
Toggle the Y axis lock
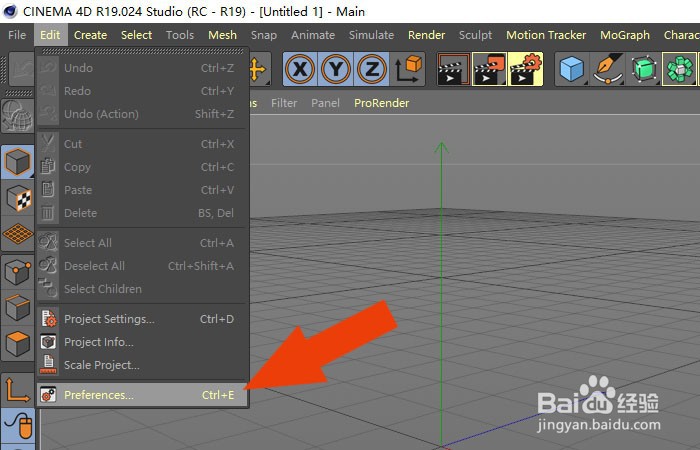[336, 69]
